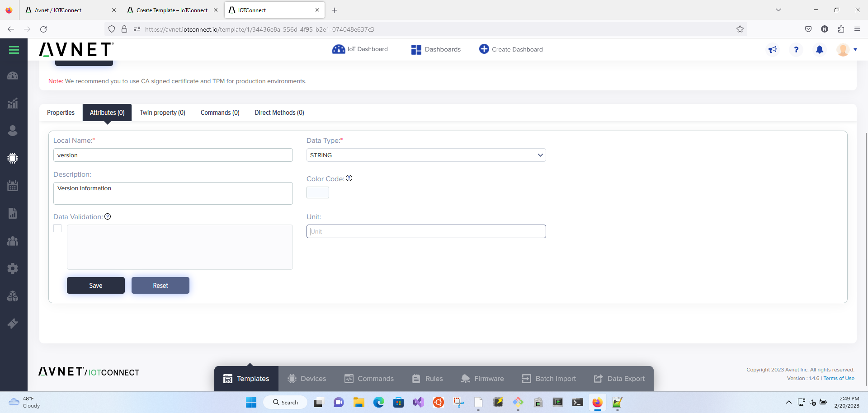This screenshot has width=868, height=413.
Task: Open the Windows Start menu
Action: pyautogui.click(x=251, y=402)
